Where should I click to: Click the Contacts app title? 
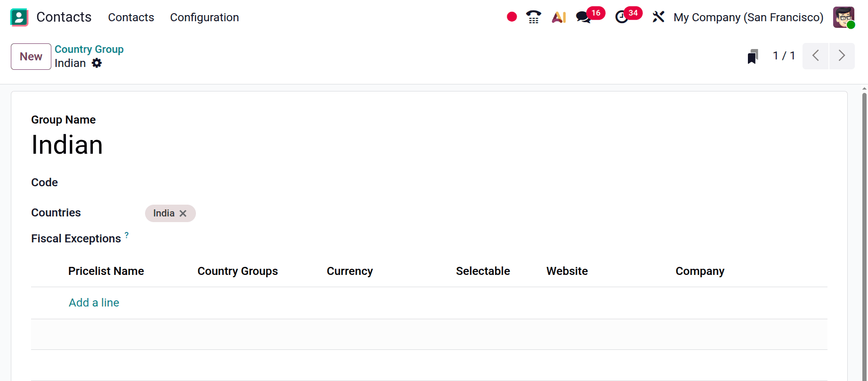pos(64,17)
